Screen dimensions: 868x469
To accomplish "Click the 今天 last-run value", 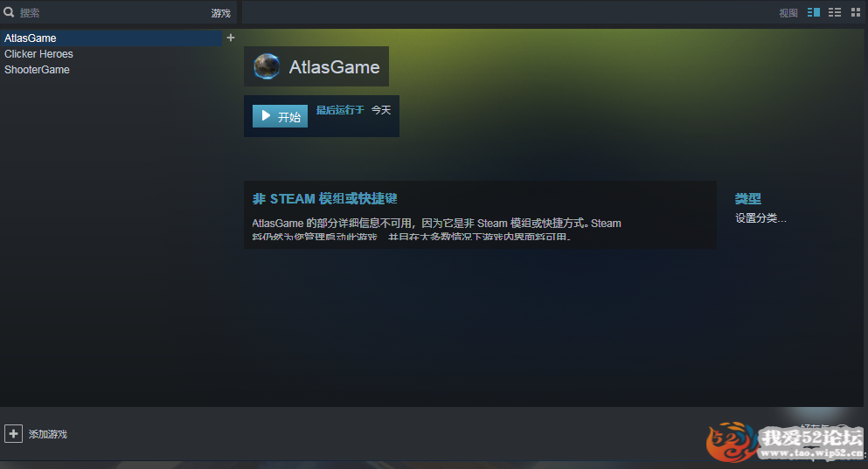I will (381, 110).
